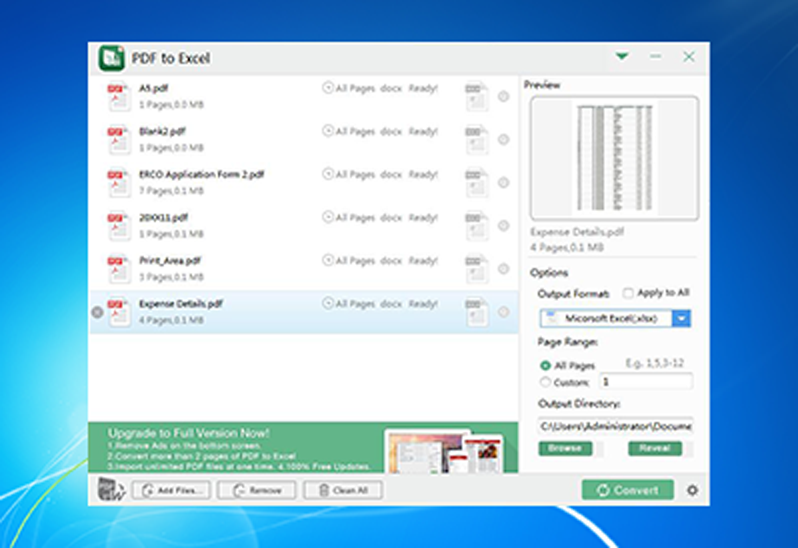Select the Print_Area.pdf row in file list
798x548 pixels.
pyautogui.click(x=304, y=269)
